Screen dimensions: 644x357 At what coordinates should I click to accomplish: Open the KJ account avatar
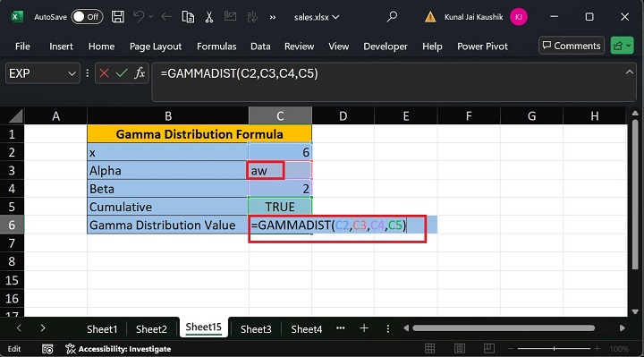pos(518,17)
